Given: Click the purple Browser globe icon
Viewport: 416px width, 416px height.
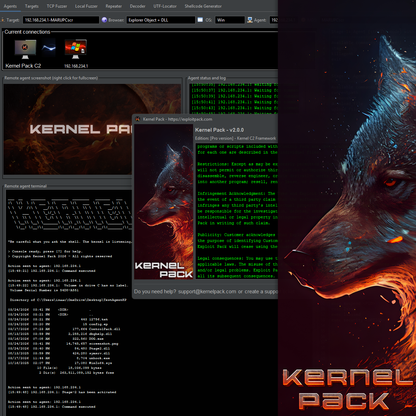Looking at the screenshot, I should click(x=104, y=20).
